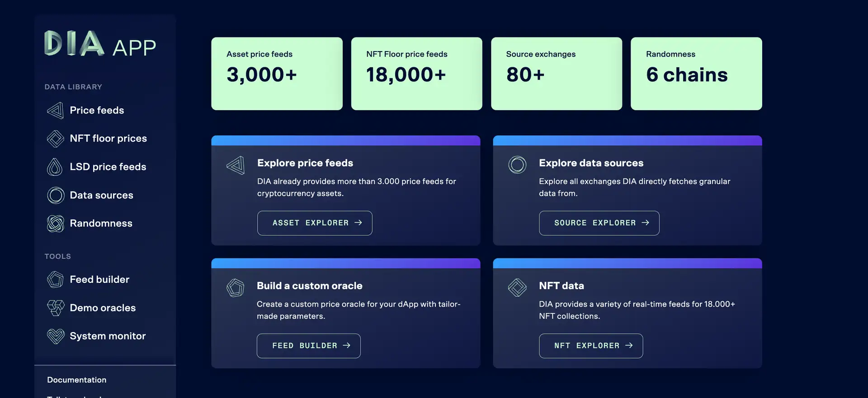
Task: Click the Randomness 6 chains card
Action: click(696, 74)
